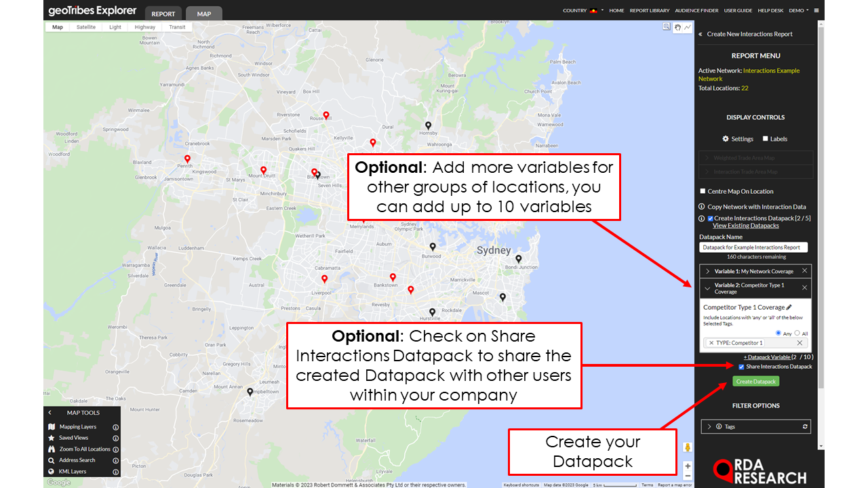Click info icon for KML Layers
Screen dimensions: 868x488
[115, 471]
